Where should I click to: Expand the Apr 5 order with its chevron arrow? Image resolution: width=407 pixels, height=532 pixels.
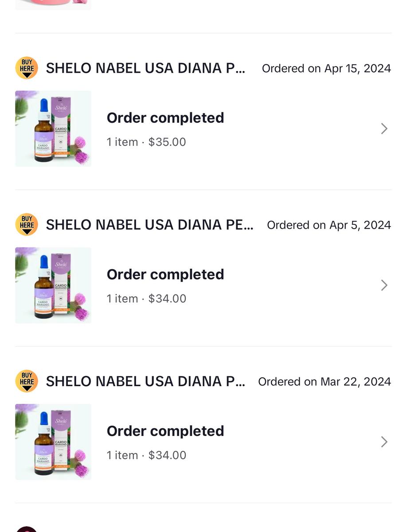coord(384,285)
